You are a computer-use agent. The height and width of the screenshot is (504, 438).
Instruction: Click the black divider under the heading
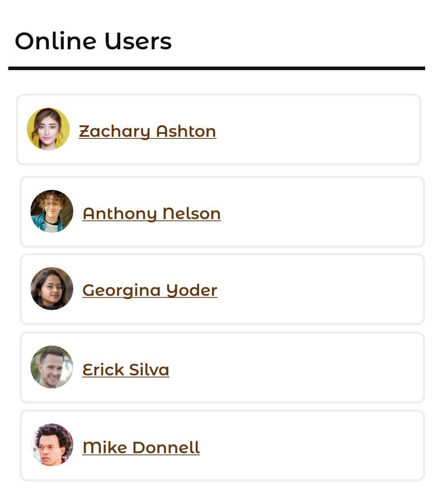pyautogui.click(x=216, y=68)
